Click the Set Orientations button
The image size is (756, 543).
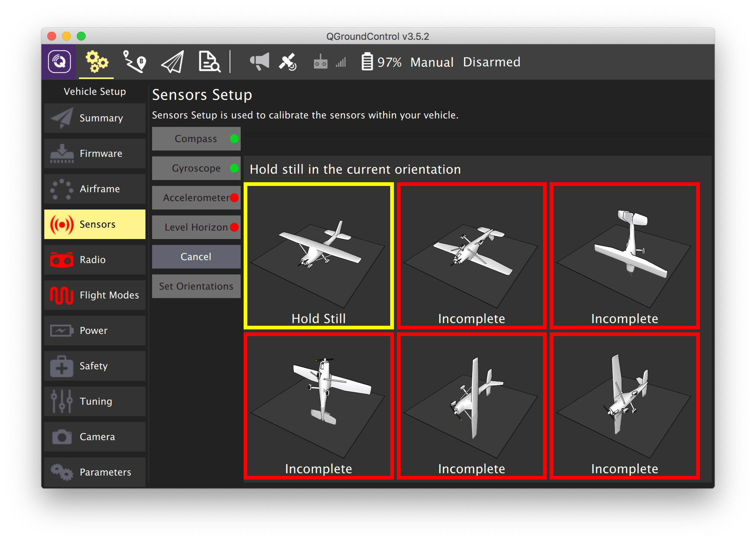tap(196, 287)
